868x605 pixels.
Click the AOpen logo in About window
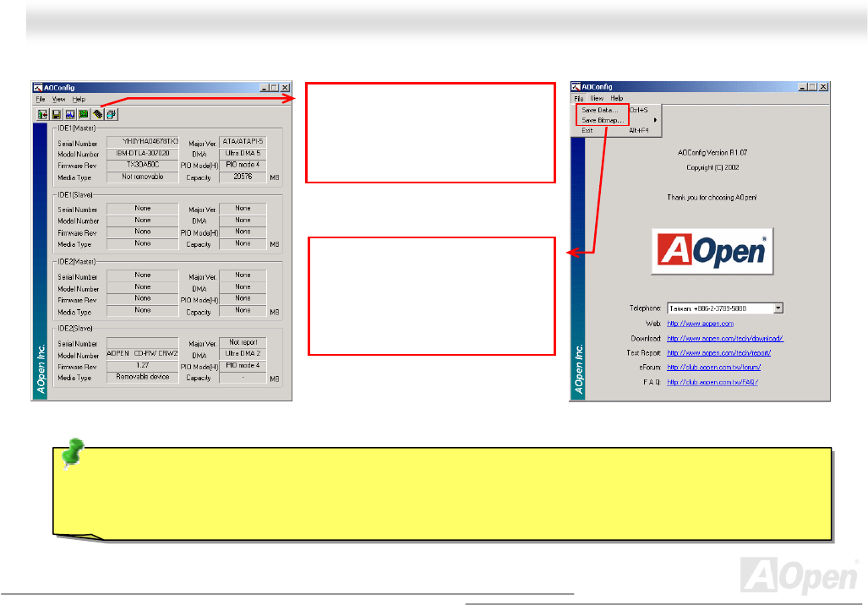tap(712, 251)
